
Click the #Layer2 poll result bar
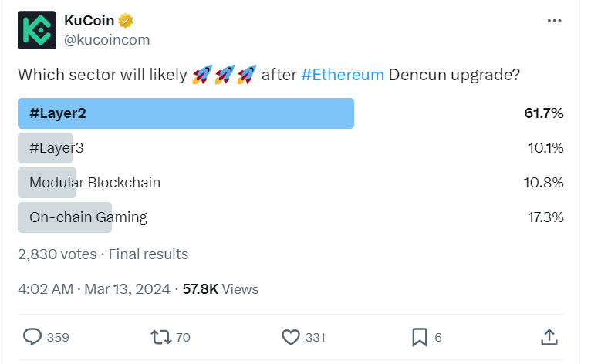[185, 113]
